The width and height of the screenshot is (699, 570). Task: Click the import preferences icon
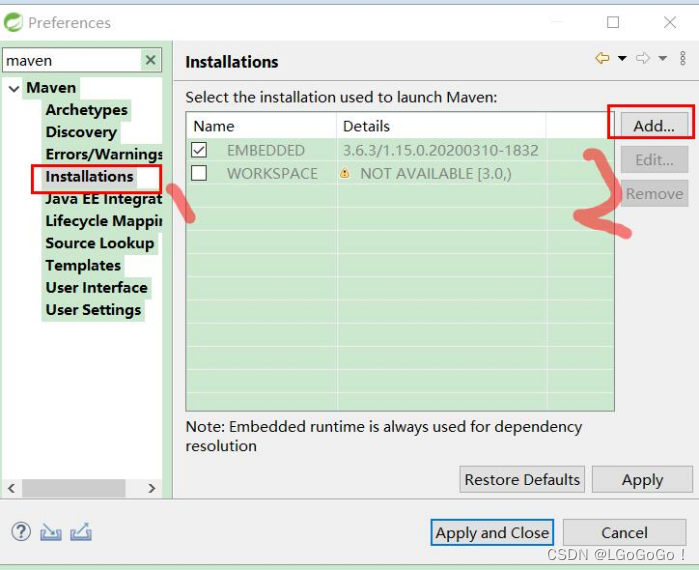point(51,532)
